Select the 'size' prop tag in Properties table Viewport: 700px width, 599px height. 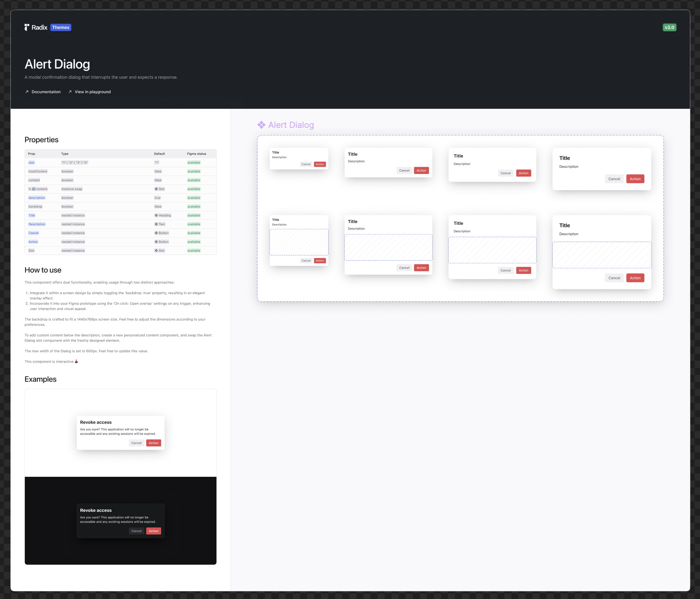31,162
